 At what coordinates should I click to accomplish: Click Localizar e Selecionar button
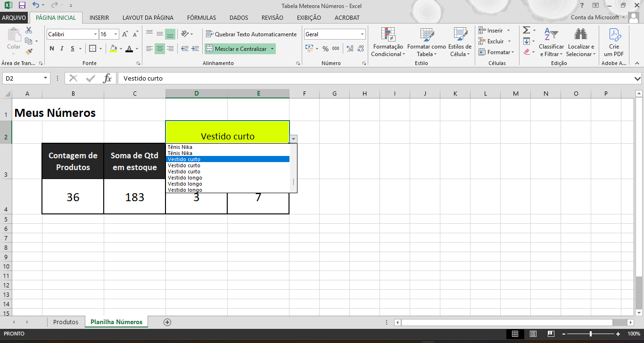[x=581, y=42]
